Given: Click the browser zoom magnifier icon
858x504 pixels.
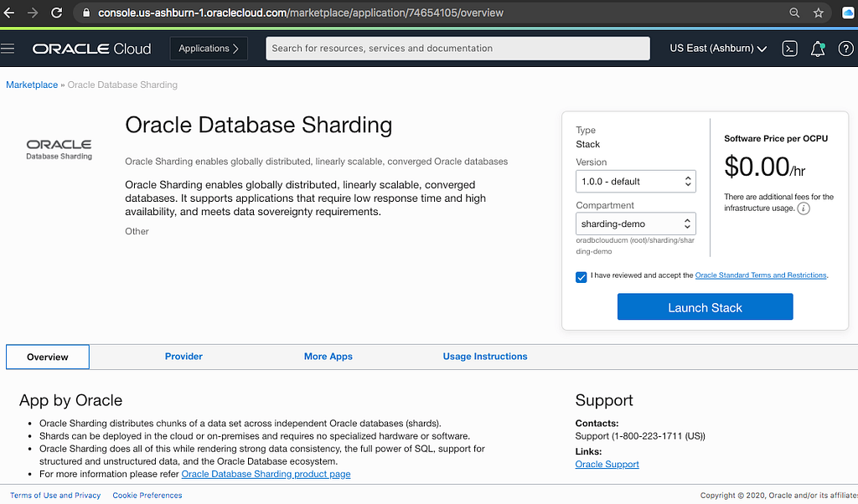Looking at the screenshot, I should pyautogui.click(x=794, y=13).
